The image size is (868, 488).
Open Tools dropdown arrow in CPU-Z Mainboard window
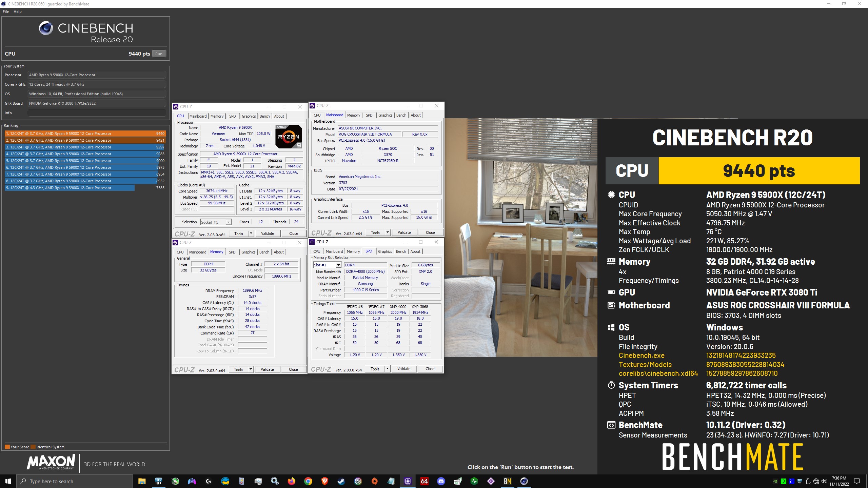(x=388, y=232)
